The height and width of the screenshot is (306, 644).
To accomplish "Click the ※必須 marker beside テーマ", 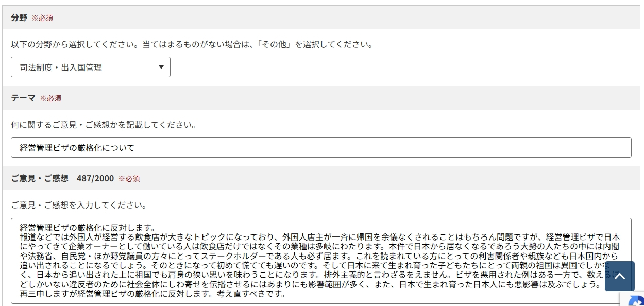I will point(50,98).
